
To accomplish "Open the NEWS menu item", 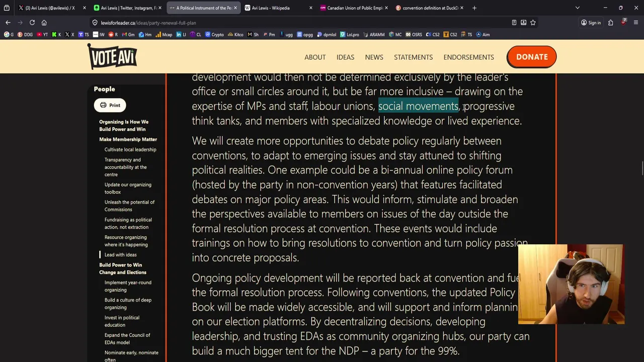I will coord(374,57).
